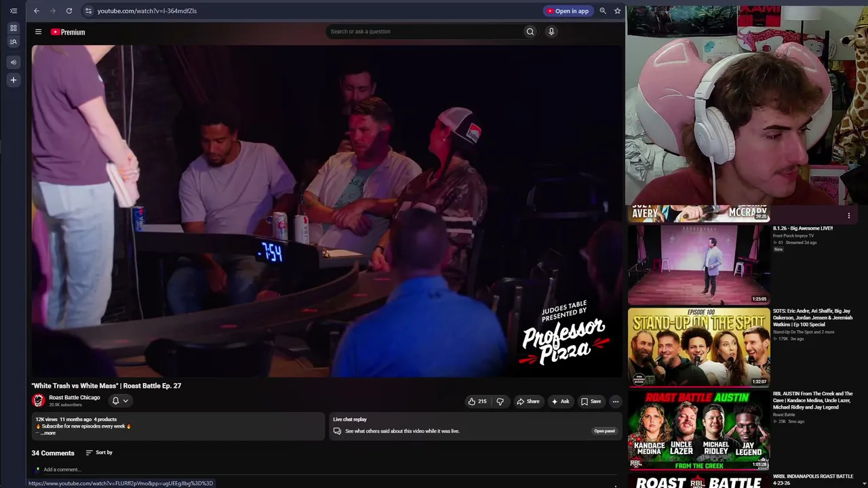Focus the Search or ask a question box
Viewport: 868px width, 488px height.
[426, 31]
